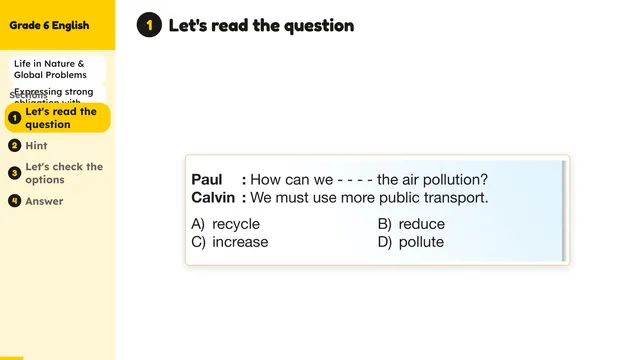This screenshot has height=360, width=640.
Task: Choose option C) increase
Action: click(230, 242)
